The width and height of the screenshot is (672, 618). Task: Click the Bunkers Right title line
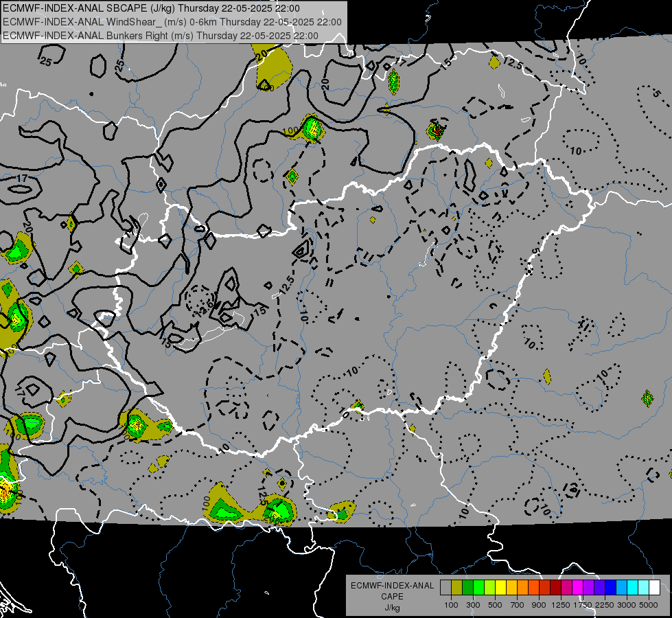coord(161,36)
